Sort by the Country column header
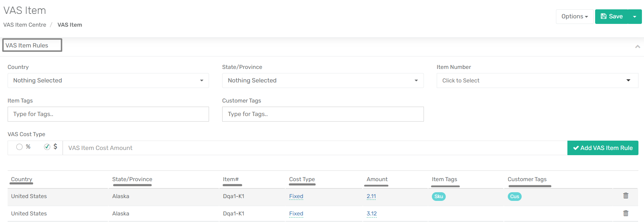This screenshot has height=222, width=644. coord(21,179)
